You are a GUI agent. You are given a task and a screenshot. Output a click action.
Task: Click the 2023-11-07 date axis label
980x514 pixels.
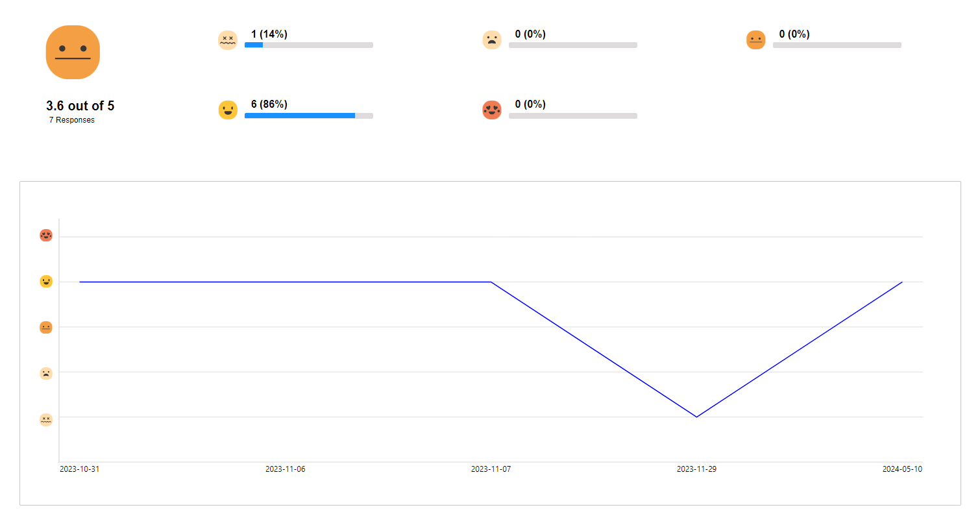(x=491, y=469)
